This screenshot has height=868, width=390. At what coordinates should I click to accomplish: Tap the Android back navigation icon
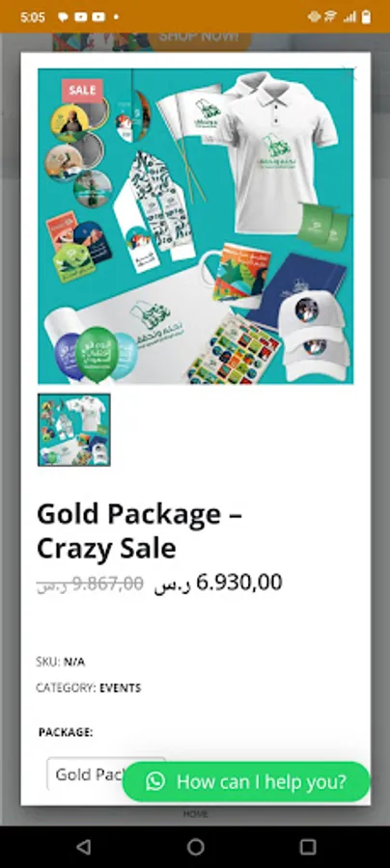tap(84, 847)
